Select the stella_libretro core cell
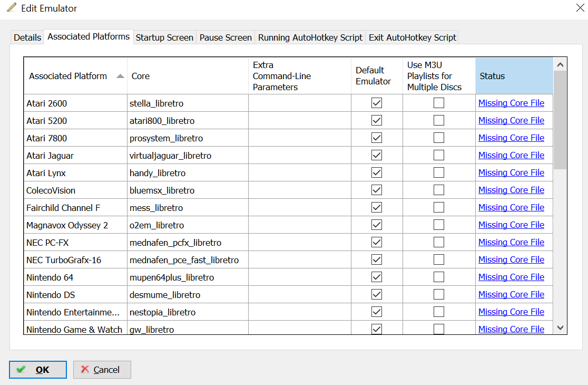The width and height of the screenshot is (588, 385). tap(188, 103)
